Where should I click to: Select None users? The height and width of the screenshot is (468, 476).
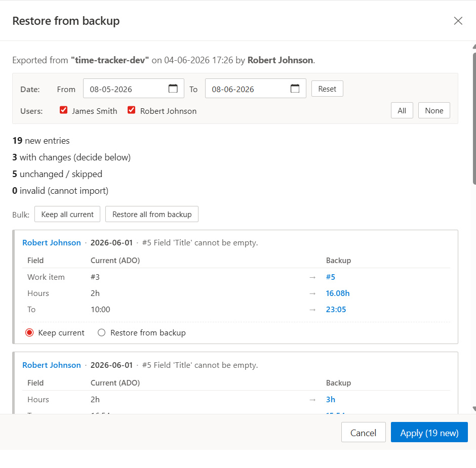[x=434, y=110]
